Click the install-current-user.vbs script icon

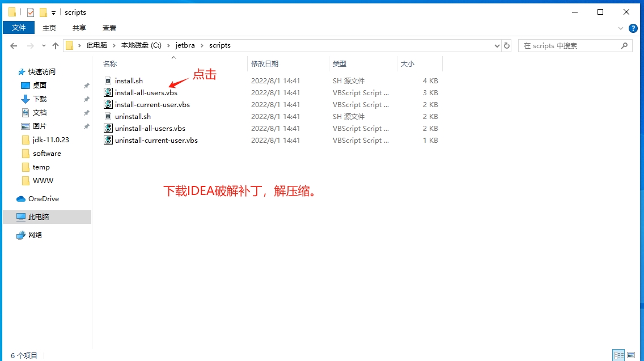tap(108, 105)
